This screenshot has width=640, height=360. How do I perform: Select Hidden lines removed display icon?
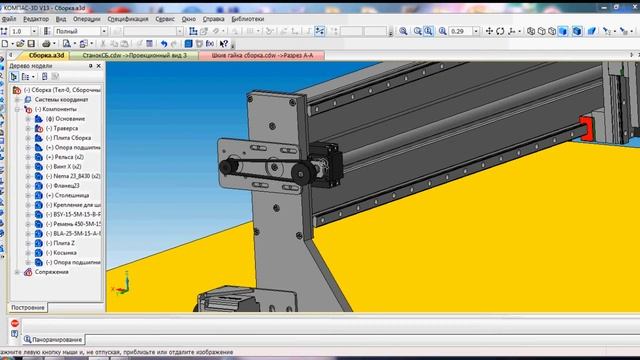click(x=541, y=31)
